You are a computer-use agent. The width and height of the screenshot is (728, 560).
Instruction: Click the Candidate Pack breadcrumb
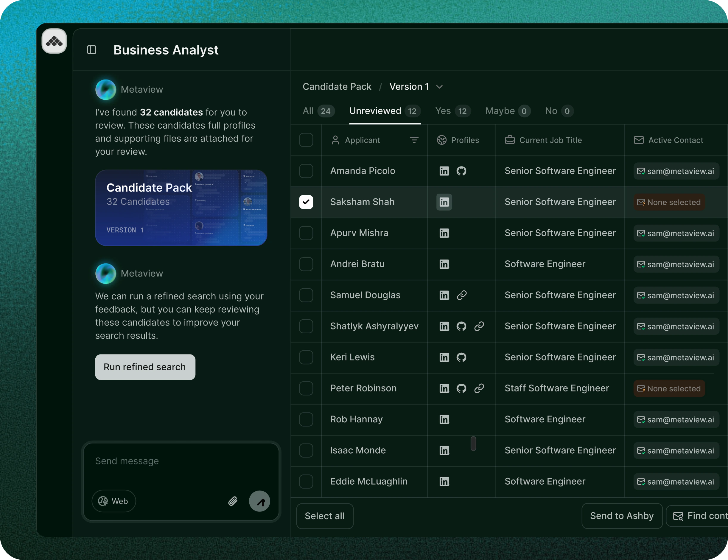(337, 87)
